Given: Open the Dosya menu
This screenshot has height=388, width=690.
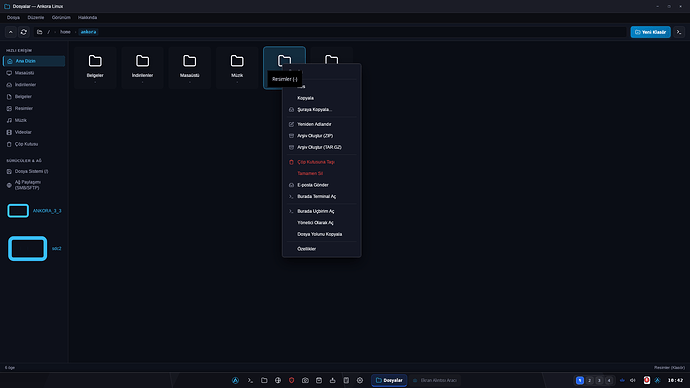Looking at the screenshot, I should [x=13, y=18].
